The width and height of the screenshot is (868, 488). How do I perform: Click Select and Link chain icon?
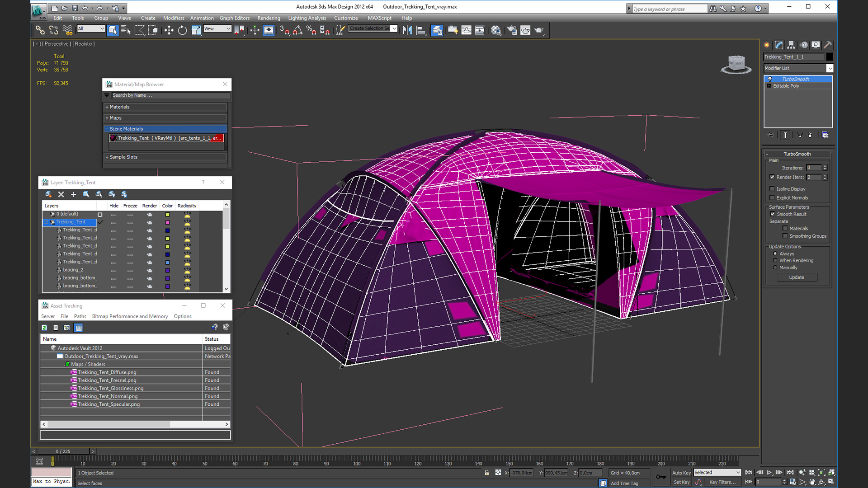40,30
